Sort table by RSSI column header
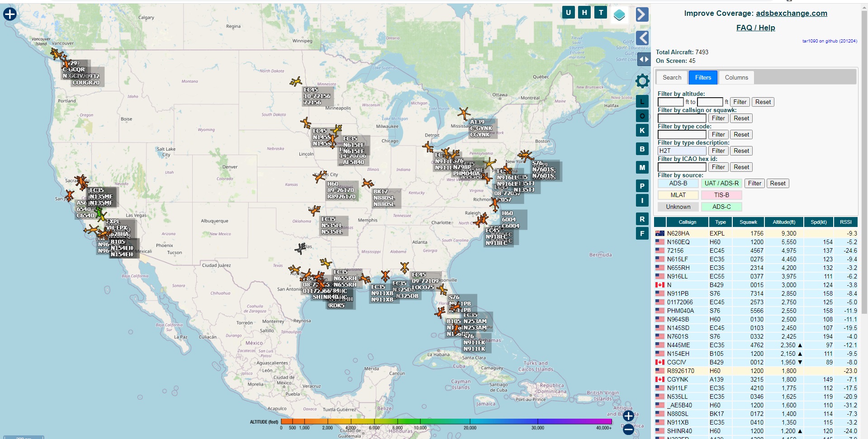This screenshot has height=439, width=868. pos(846,222)
